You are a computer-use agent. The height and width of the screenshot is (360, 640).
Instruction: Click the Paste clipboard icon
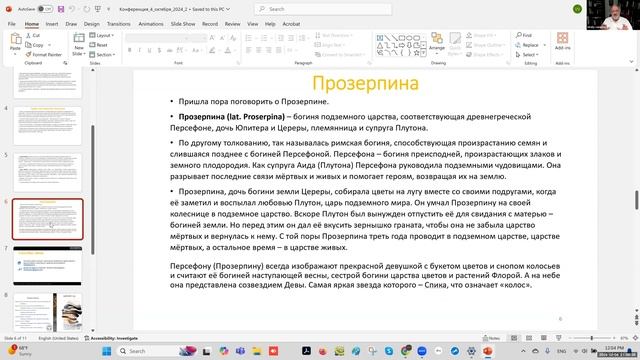coord(16,40)
